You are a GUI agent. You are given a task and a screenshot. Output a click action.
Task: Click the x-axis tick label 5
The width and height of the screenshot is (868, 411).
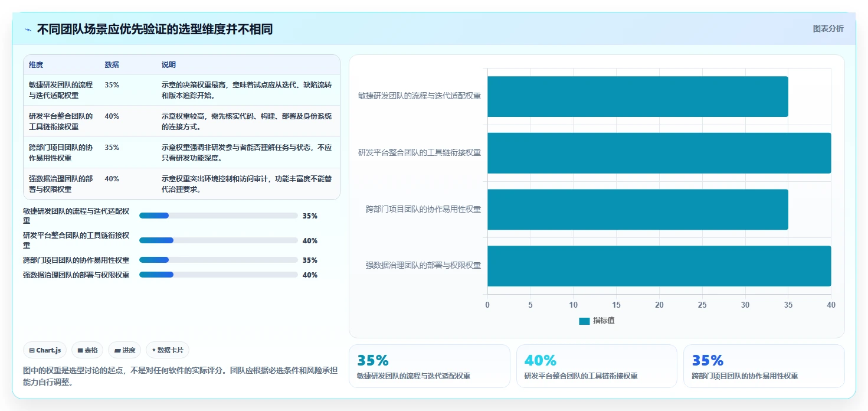click(x=530, y=305)
